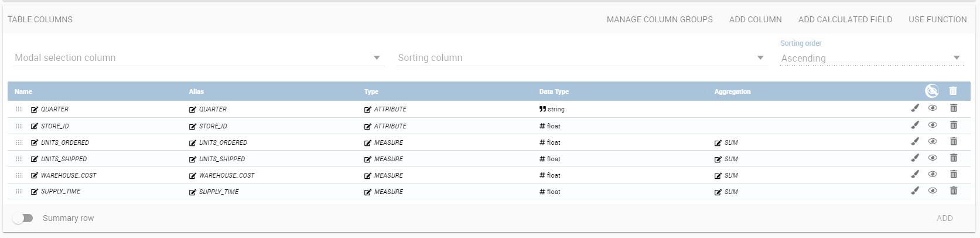Click edit icon beside UNITS_ORDERED name
This screenshot has height=238, width=980.
(x=35, y=142)
